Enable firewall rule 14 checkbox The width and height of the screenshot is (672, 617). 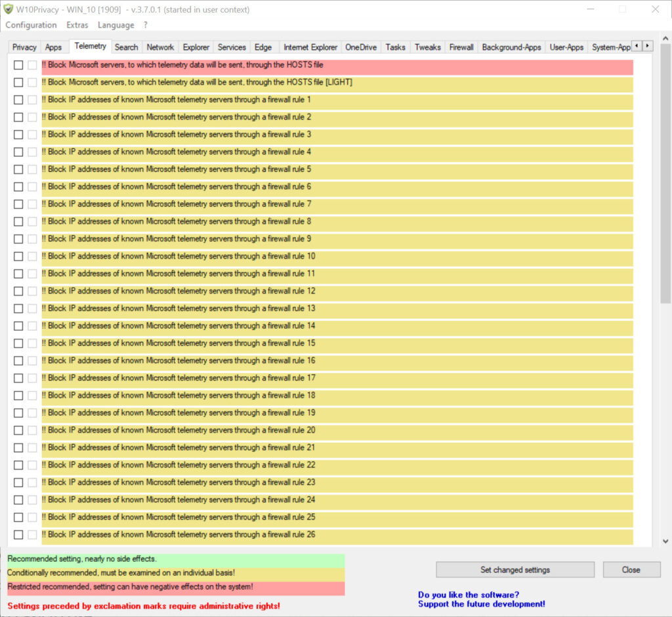pos(18,326)
